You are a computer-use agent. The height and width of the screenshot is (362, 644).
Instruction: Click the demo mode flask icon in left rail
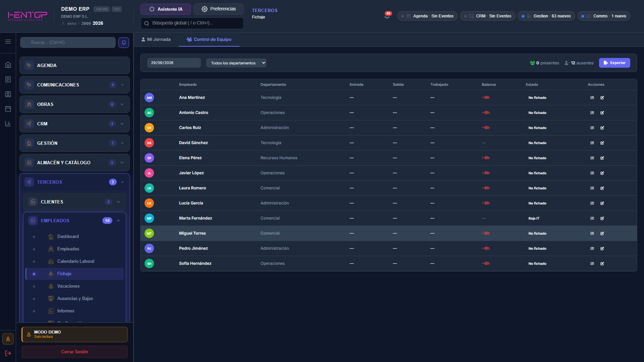pyautogui.click(x=8, y=339)
